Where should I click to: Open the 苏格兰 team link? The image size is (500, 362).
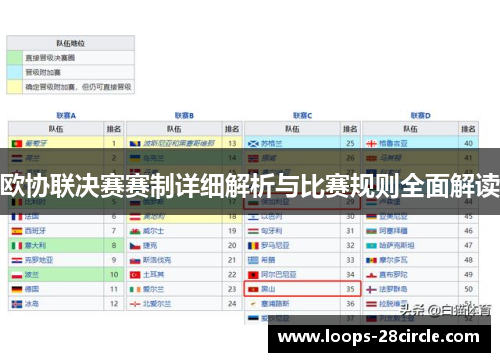pyautogui.click(x=272, y=144)
